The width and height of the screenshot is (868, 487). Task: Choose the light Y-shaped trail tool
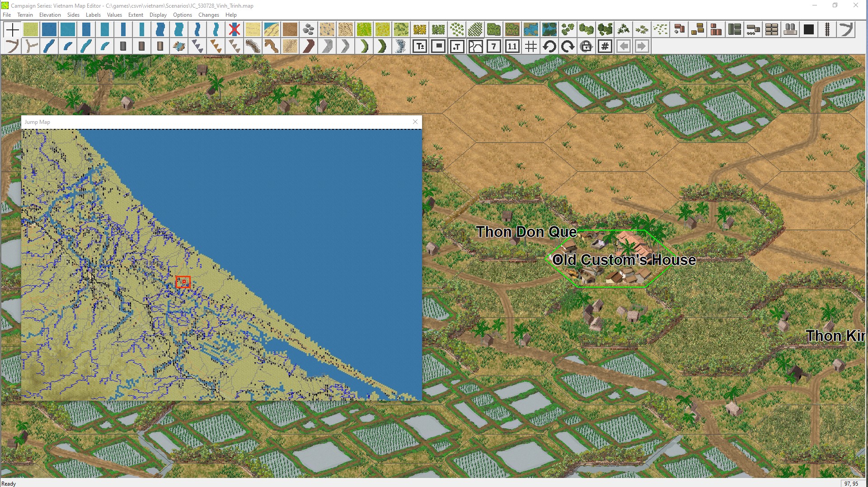31,46
